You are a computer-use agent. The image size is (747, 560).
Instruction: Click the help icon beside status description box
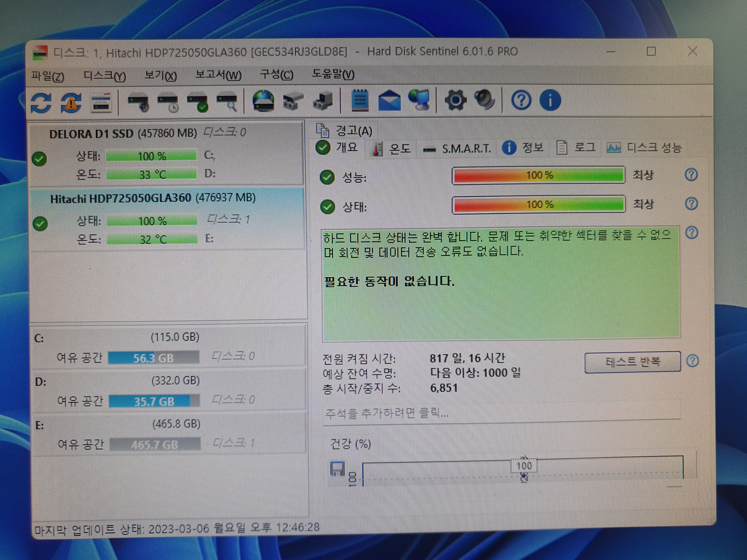[692, 233]
